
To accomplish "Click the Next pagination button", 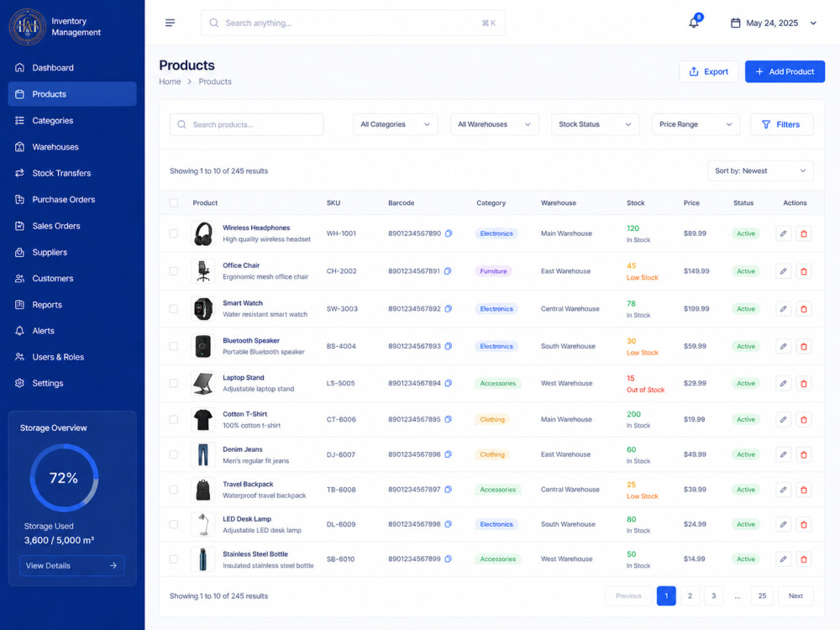I will (x=795, y=596).
